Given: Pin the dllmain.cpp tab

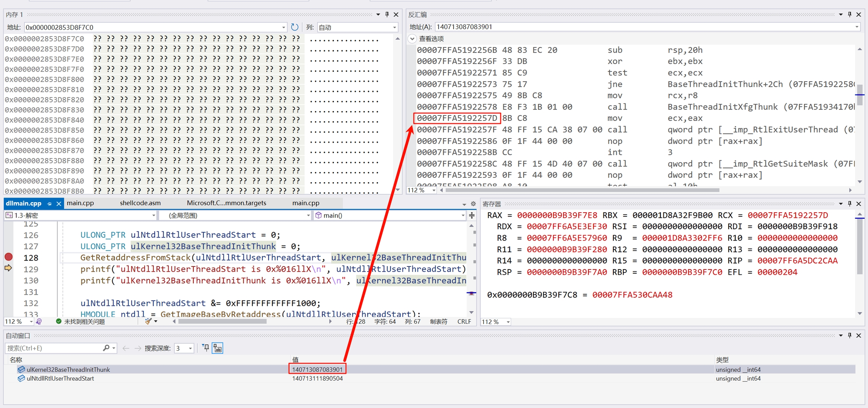Looking at the screenshot, I should [x=49, y=204].
